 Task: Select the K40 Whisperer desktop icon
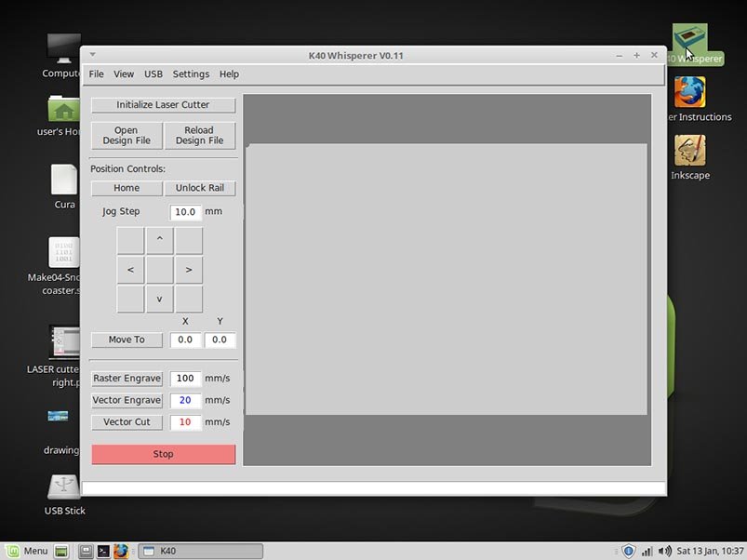point(689,41)
